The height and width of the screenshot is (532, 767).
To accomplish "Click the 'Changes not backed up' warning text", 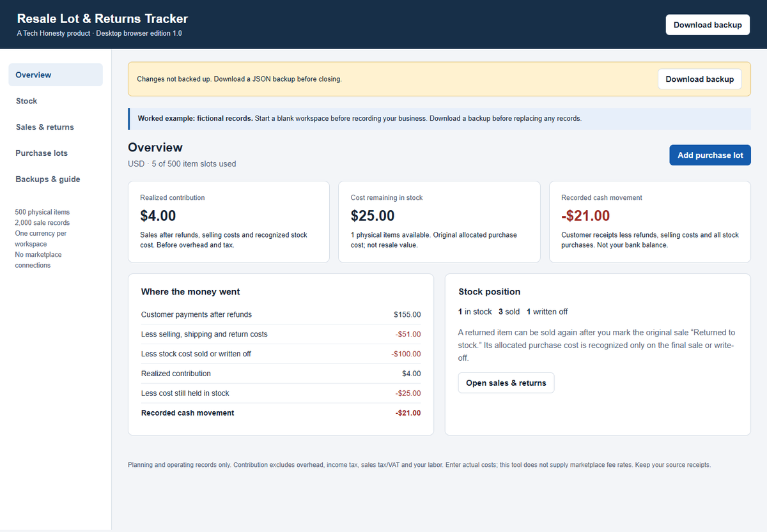I will [x=239, y=79].
